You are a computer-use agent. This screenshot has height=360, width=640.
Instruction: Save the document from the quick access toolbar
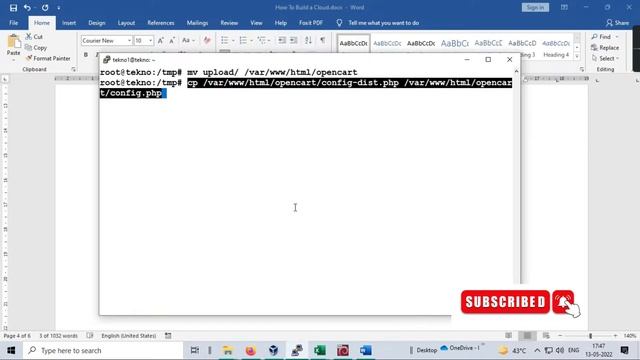(13, 7)
